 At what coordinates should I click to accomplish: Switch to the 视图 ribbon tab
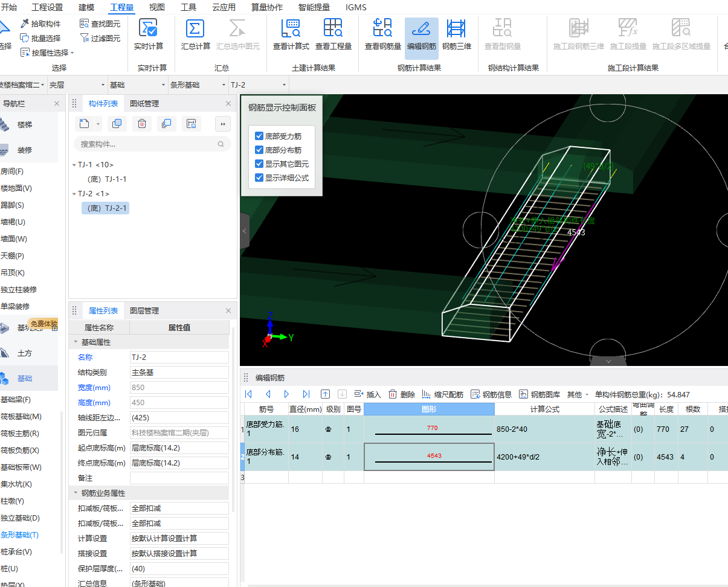[x=156, y=7]
